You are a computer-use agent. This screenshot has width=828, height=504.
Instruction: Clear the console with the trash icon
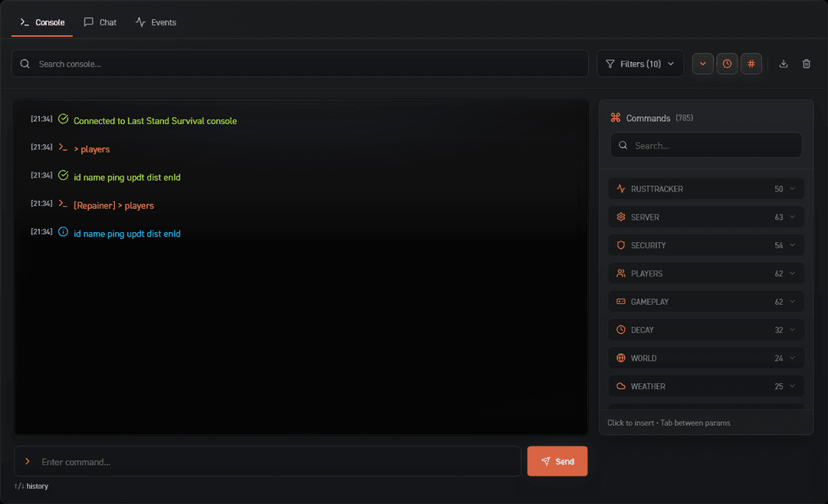tap(807, 64)
